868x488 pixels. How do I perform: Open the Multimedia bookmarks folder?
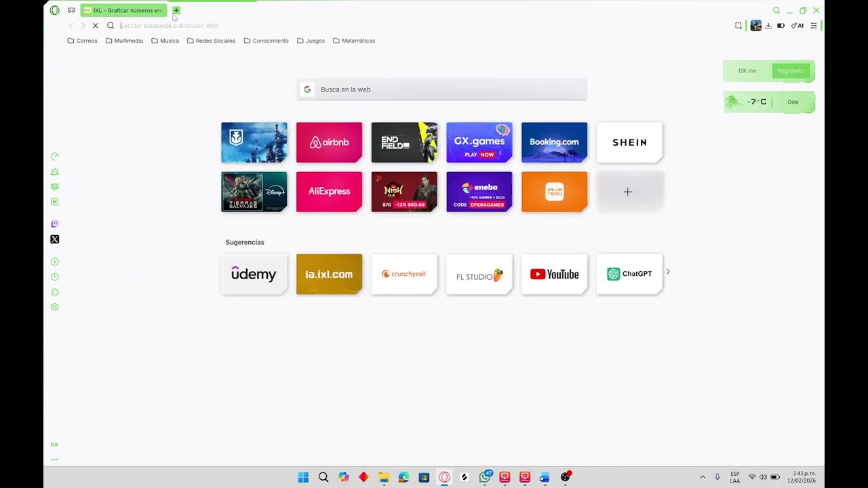click(x=124, y=41)
